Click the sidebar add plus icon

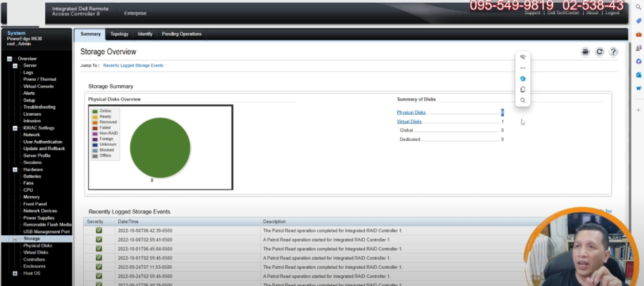[638, 110]
